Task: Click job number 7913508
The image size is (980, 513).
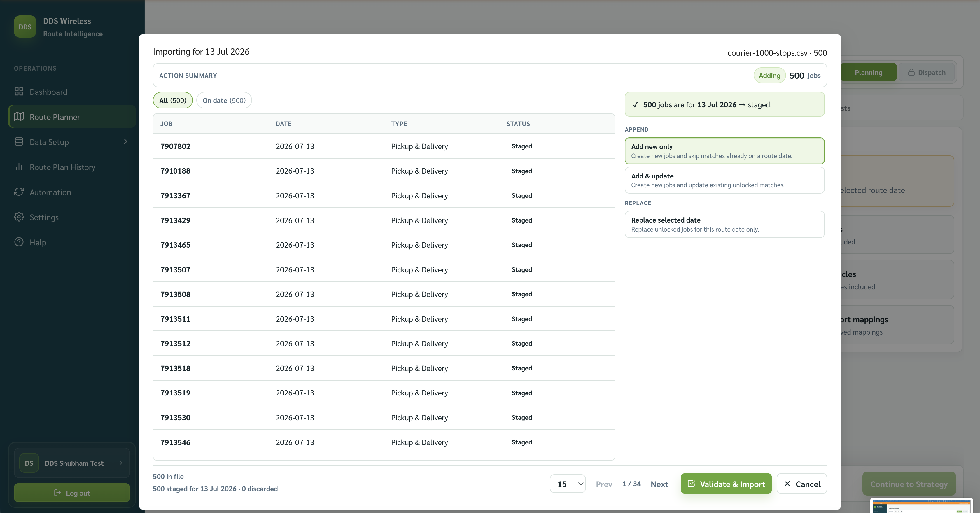Action: [x=175, y=294]
